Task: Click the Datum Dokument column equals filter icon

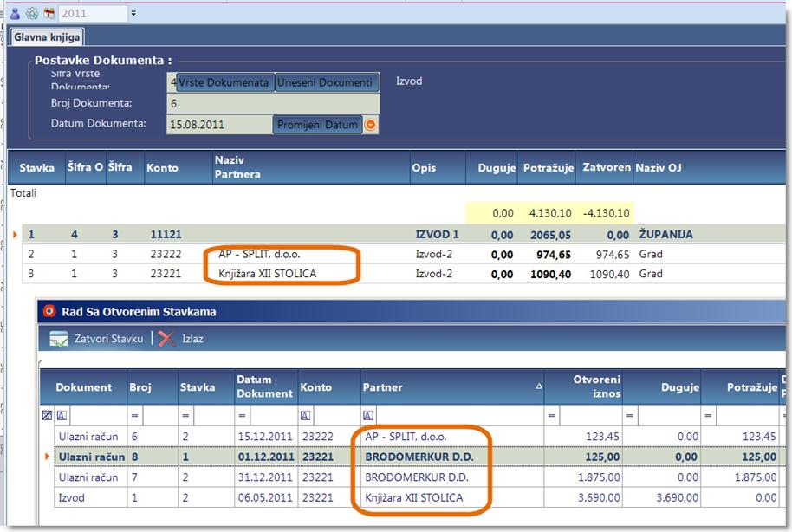Action: click(x=243, y=415)
